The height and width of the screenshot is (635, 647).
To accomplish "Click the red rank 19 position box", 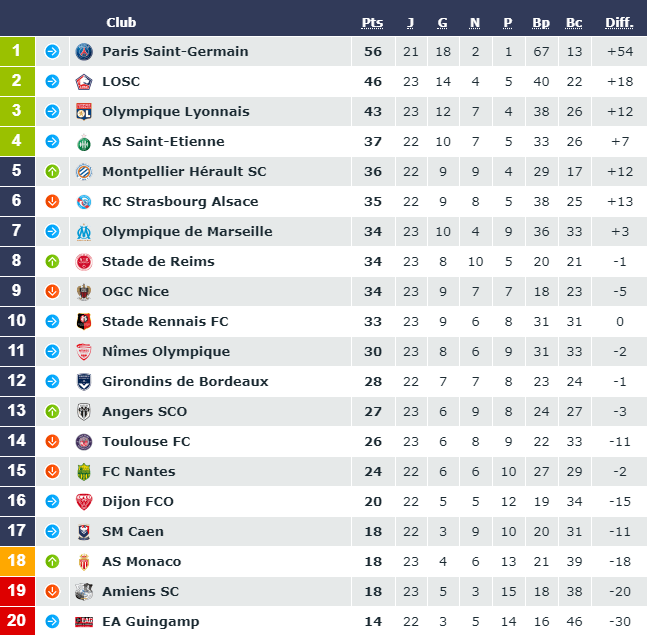I will (17, 591).
